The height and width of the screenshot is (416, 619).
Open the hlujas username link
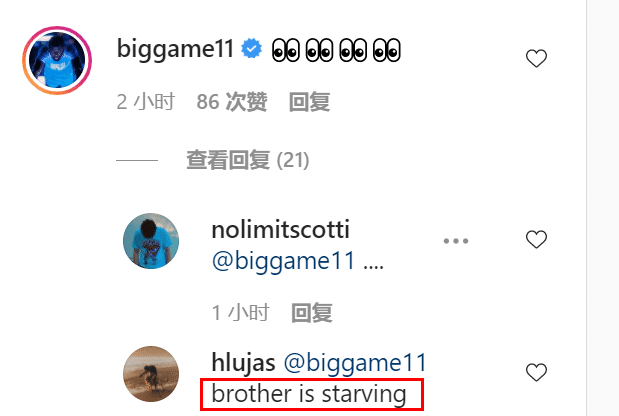point(243,363)
